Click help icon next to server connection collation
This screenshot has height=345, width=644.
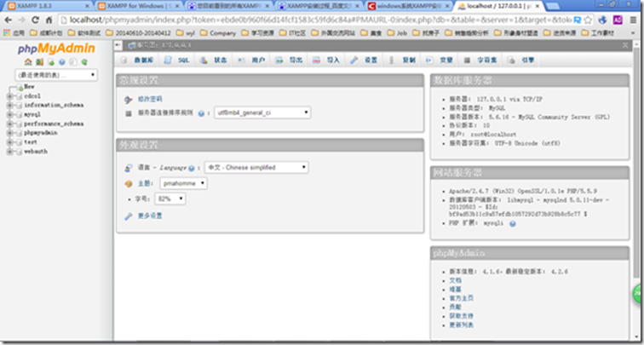point(201,113)
